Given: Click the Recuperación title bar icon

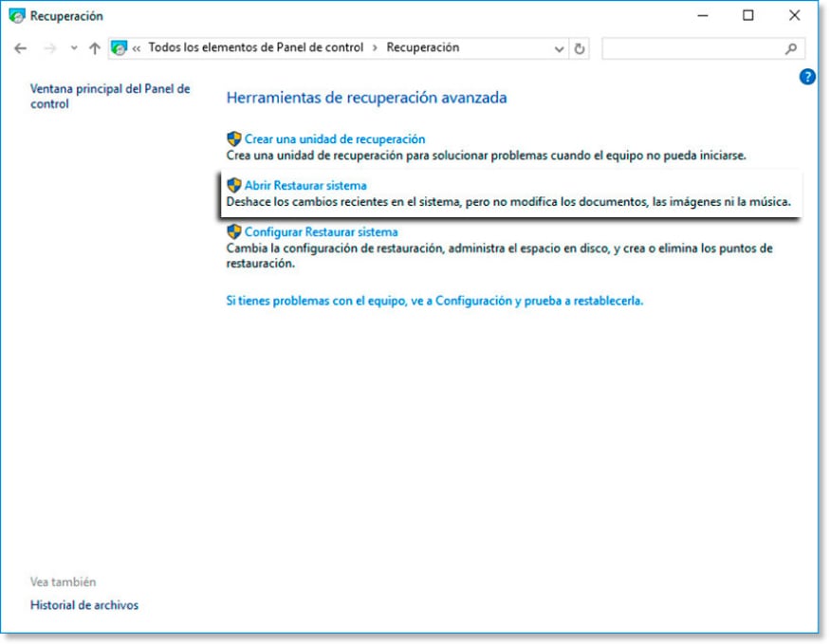Looking at the screenshot, I should (17, 16).
